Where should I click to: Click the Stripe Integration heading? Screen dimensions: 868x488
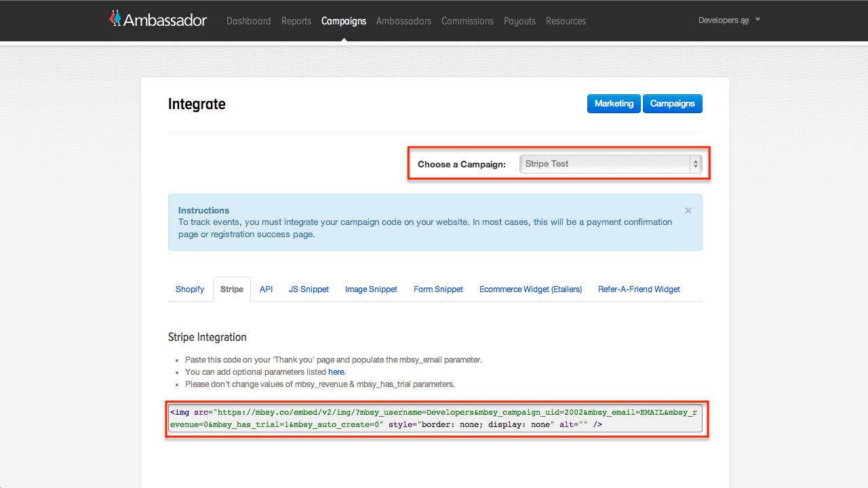click(x=208, y=338)
